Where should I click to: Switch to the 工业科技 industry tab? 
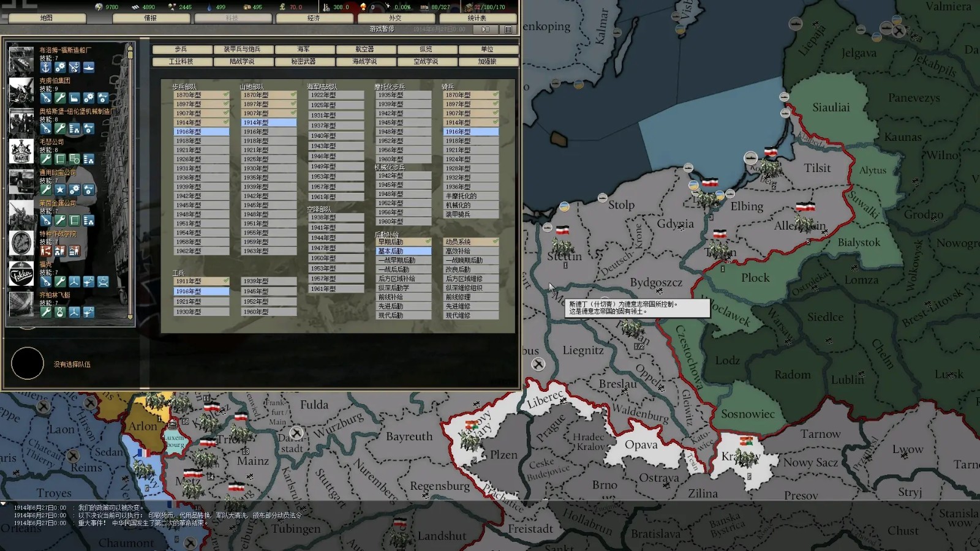click(181, 61)
